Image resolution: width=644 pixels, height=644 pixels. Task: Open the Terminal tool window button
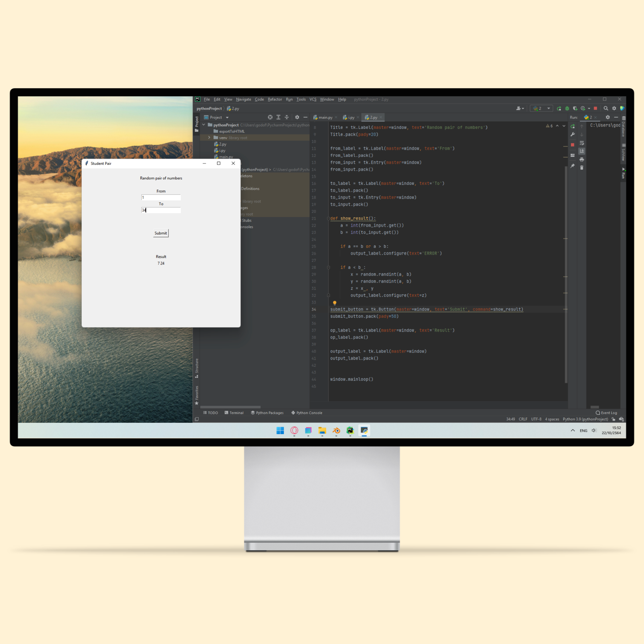coord(234,413)
